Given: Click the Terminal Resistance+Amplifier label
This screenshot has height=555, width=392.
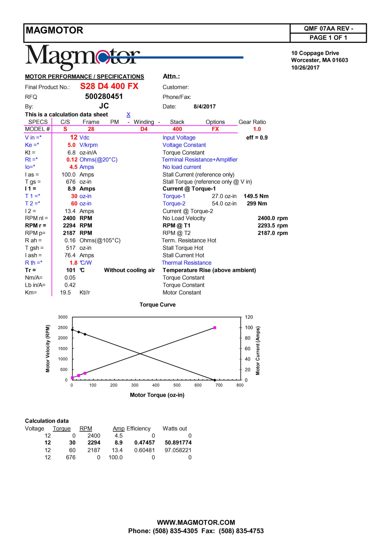Looking at the screenshot, I should coord(200,160).
